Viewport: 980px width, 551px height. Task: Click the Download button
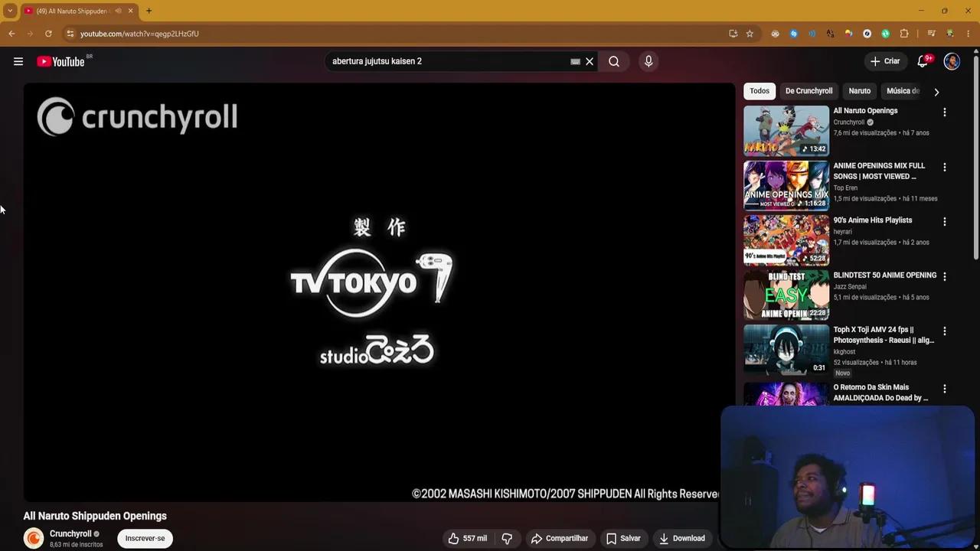[x=682, y=539]
